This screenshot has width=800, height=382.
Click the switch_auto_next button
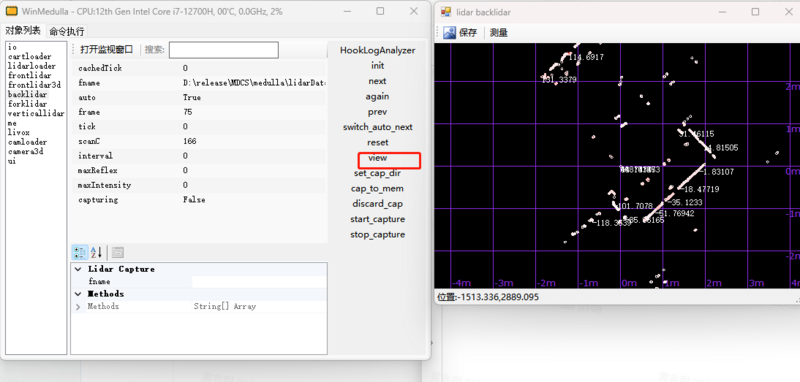tap(378, 127)
